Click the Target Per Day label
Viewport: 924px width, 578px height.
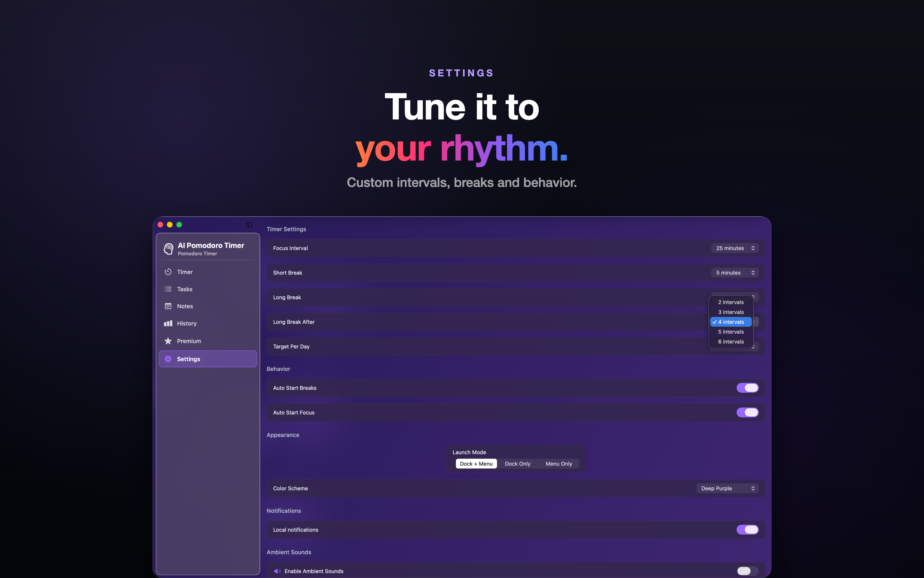(x=291, y=347)
